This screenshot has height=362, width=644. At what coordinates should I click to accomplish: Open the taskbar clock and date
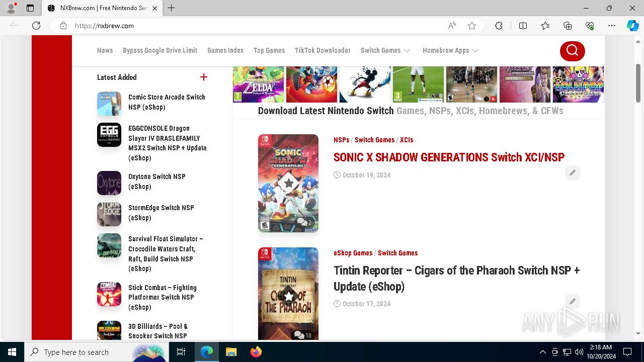(601, 352)
